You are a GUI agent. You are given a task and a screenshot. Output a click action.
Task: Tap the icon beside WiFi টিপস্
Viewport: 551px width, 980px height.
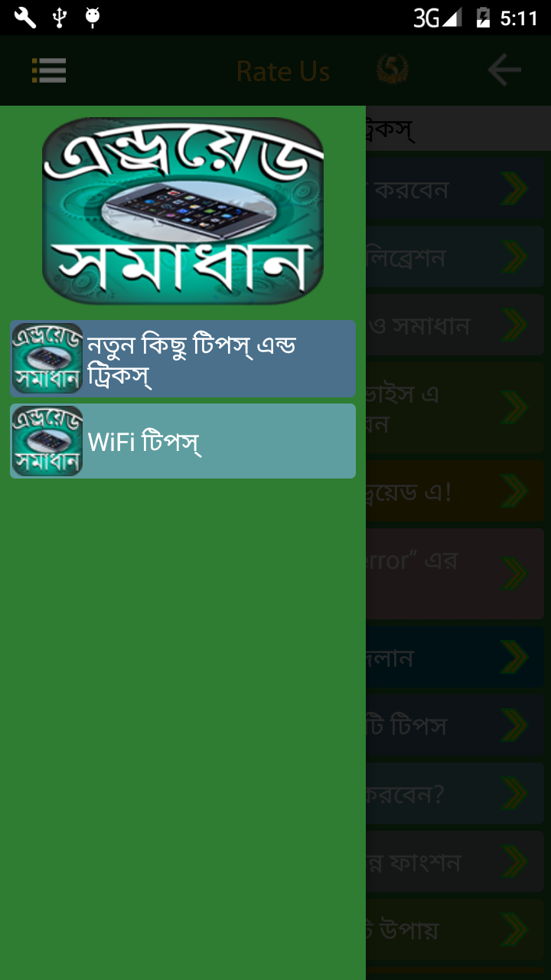(47, 441)
